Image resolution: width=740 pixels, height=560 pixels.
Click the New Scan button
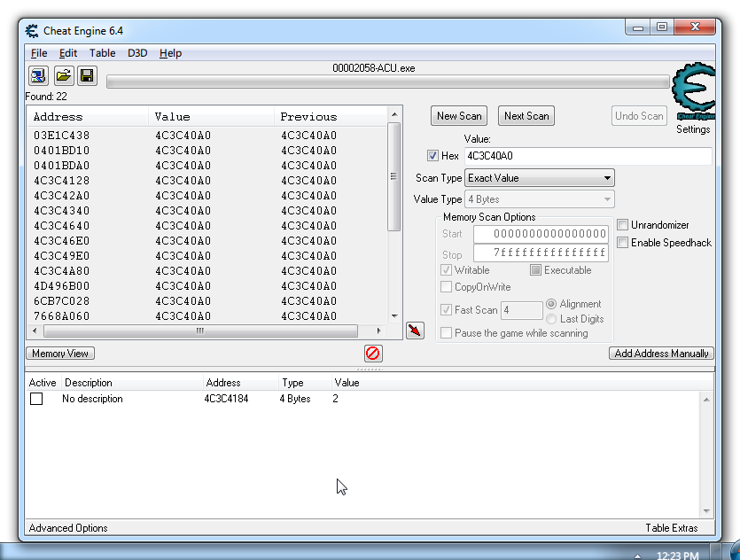[459, 116]
